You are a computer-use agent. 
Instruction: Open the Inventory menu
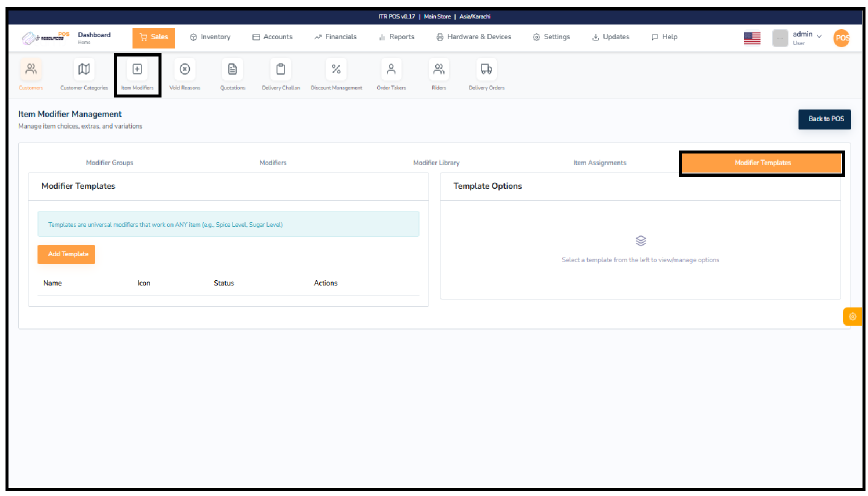coord(210,37)
